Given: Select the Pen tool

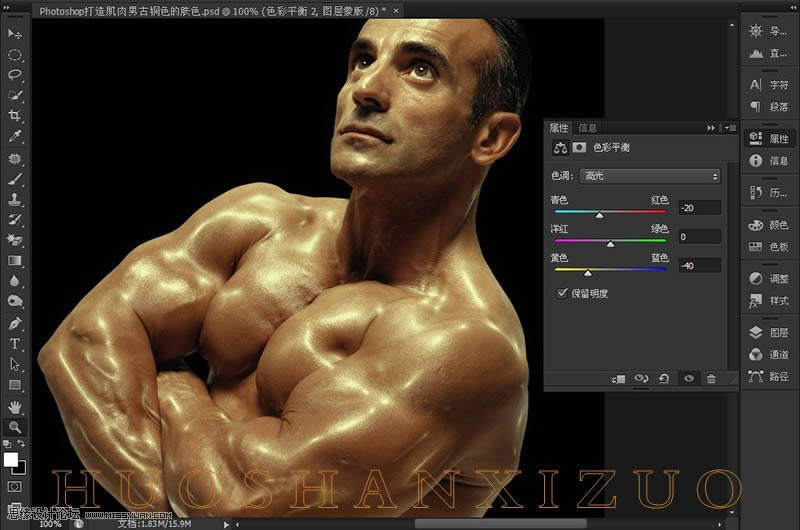Looking at the screenshot, I should tap(15, 323).
